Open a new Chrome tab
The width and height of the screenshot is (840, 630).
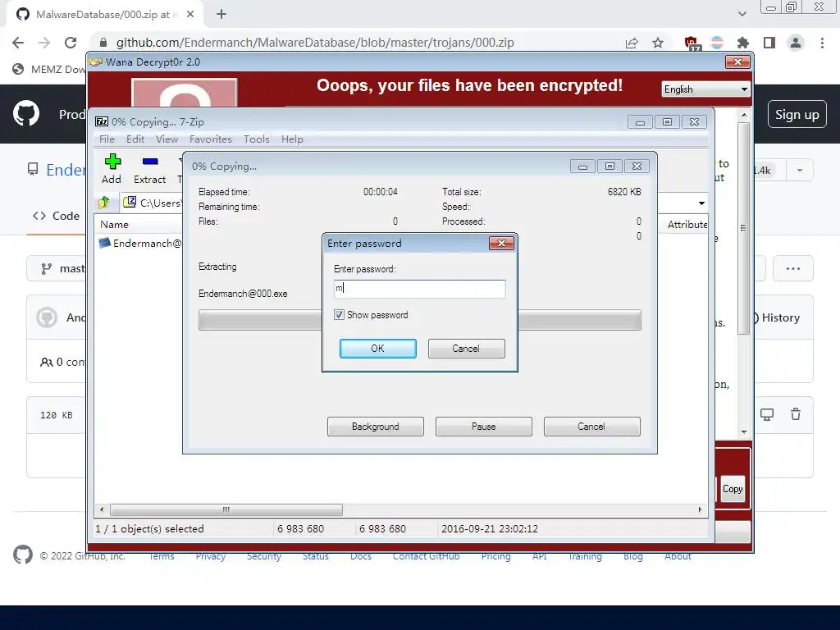coord(221,15)
